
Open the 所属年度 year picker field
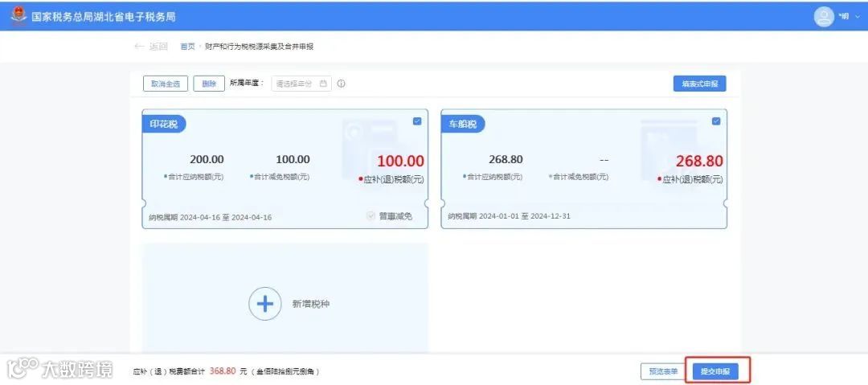(x=301, y=84)
